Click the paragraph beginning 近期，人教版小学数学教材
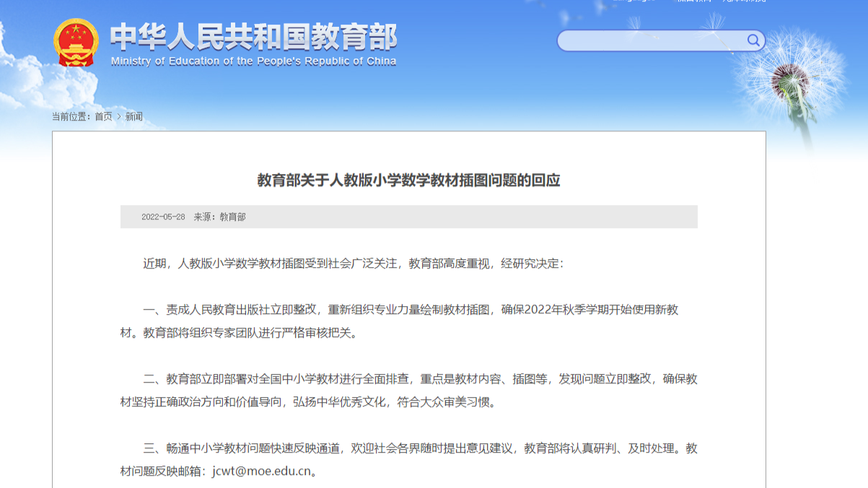This screenshot has height=488, width=868. 354,263
